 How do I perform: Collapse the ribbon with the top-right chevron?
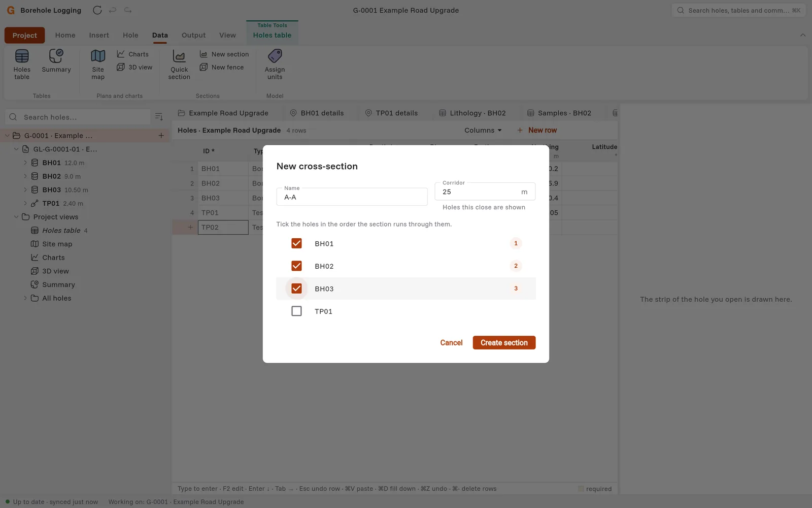click(x=802, y=35)
